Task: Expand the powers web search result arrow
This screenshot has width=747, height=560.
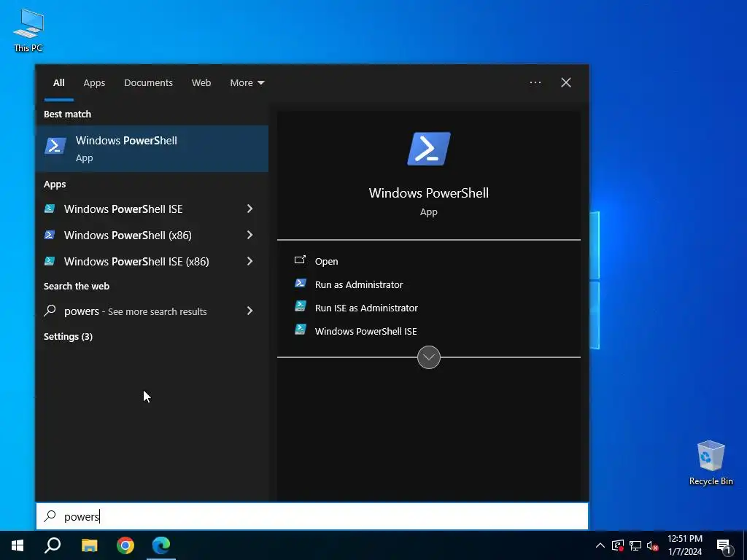Action: tap(249, 311)
